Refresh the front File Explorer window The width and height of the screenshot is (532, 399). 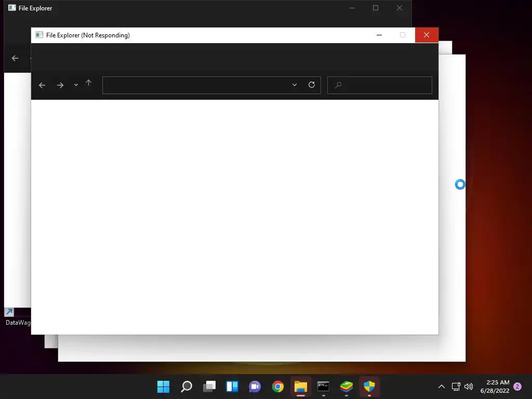[x=312, y=85]
